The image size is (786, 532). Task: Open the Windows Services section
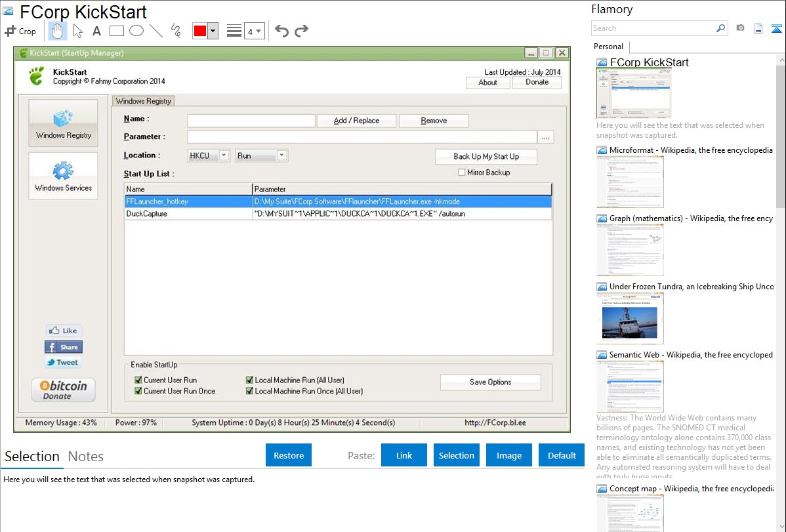coord(63,176)
